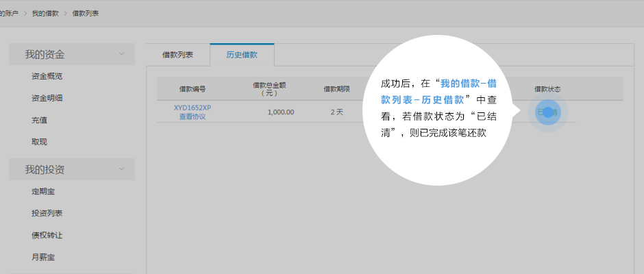Click the blue highlight dot on 借款状态

(x=547, y=112)
